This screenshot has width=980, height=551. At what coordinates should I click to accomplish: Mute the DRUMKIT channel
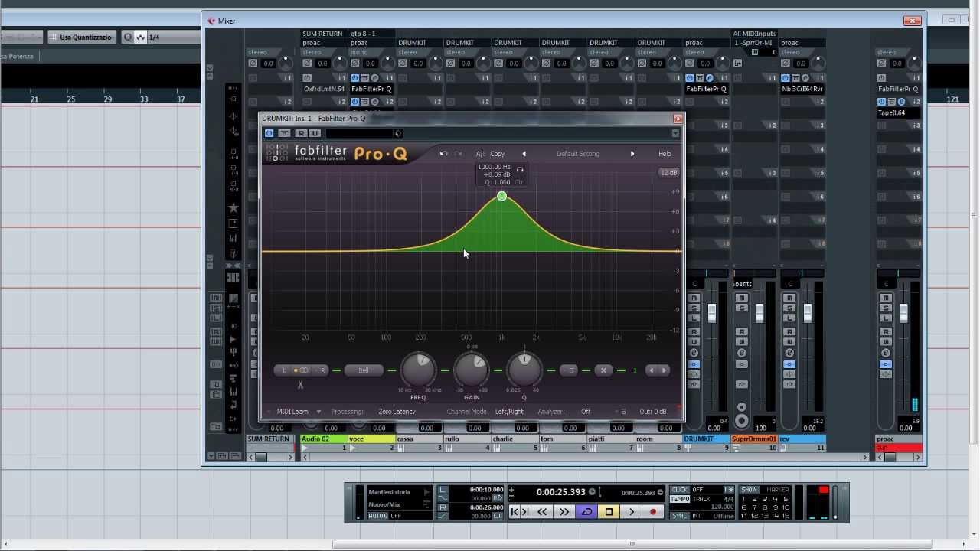tap(694, 298)
